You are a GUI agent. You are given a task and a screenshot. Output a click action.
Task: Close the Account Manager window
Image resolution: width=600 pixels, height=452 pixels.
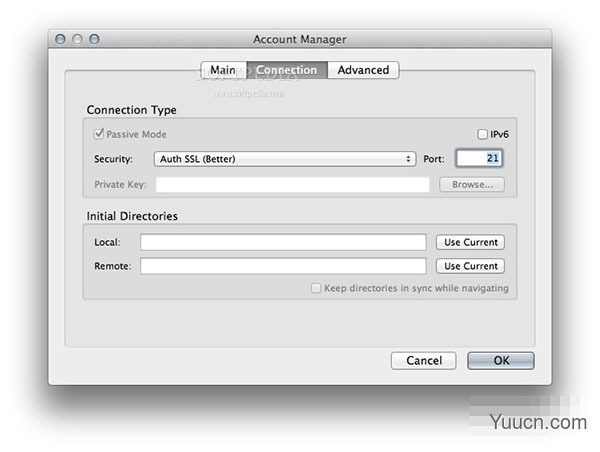pos(60,39)
